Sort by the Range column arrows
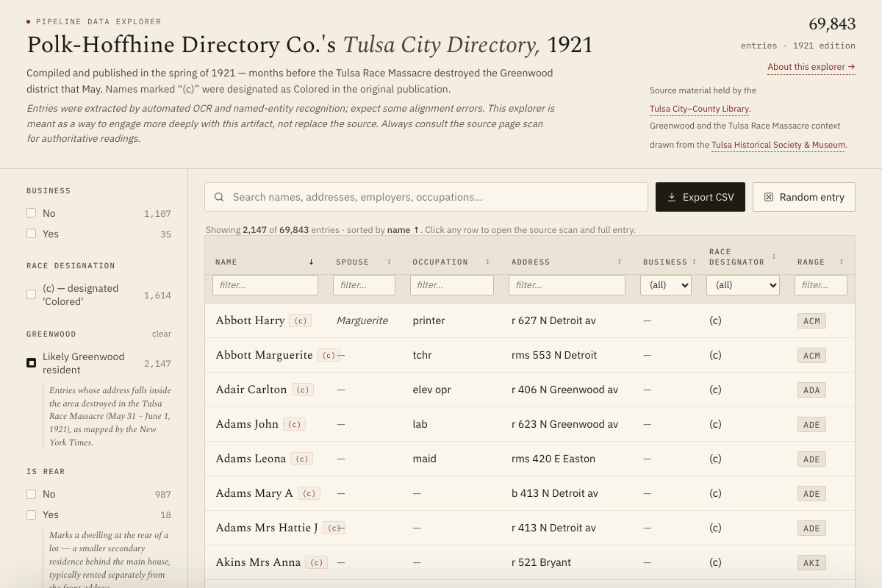The height and width of the screenshot is (588, 882). [841, 262]
